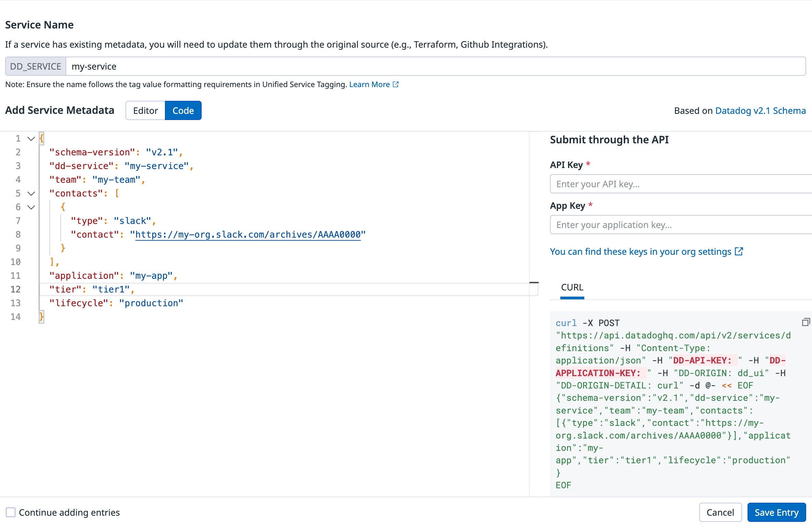
Task: Collapse the contact object on line 6
Action: (x=31, y=207)
